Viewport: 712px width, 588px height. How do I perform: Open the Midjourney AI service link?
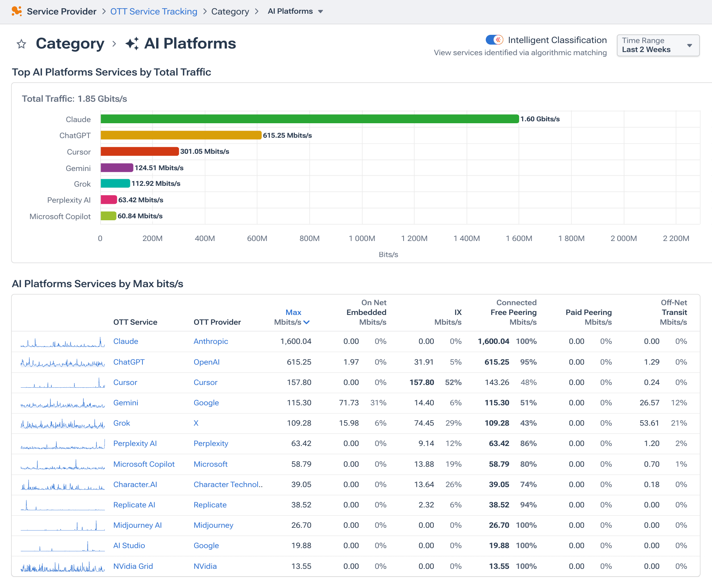(137, 525)
